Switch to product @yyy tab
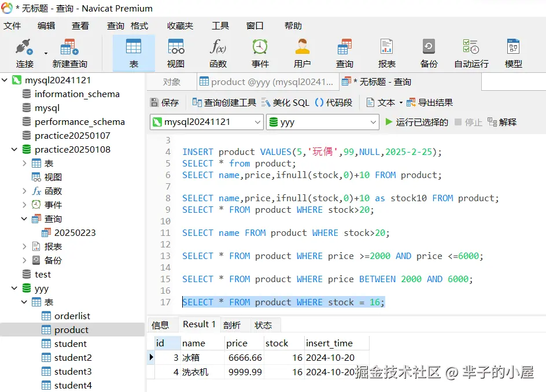 [x=267, y=82]
